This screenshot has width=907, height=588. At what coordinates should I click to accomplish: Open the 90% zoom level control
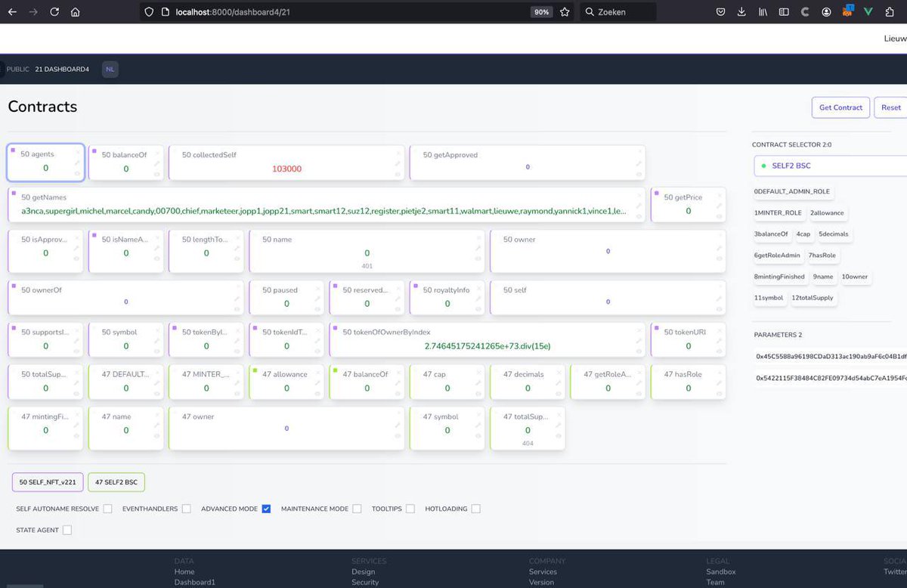[541, 12]
